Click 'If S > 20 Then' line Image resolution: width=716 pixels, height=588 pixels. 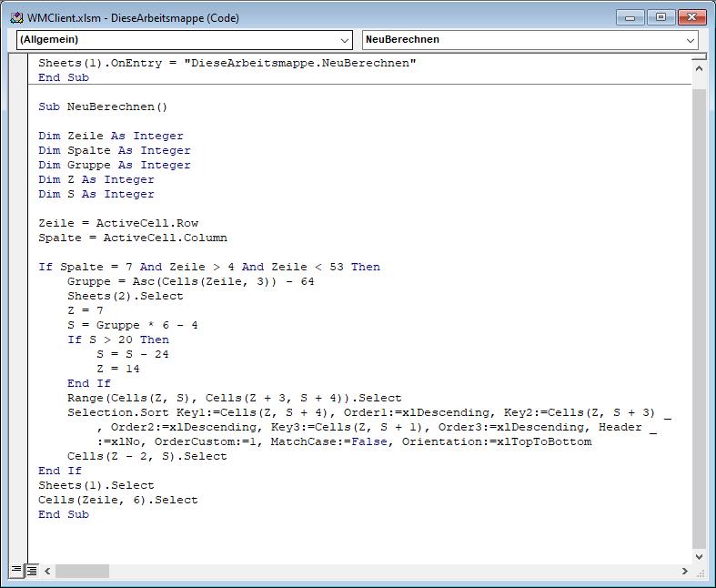pos(118,340)
